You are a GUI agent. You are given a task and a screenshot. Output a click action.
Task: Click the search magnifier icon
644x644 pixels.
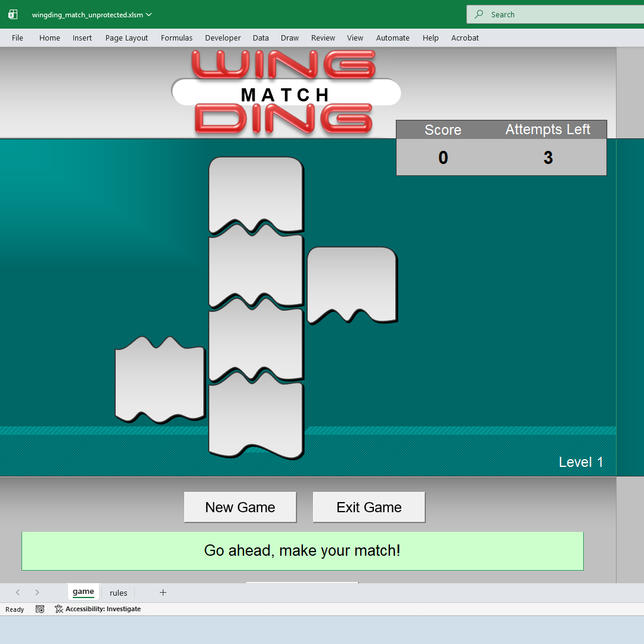click(x=480, y=14)
